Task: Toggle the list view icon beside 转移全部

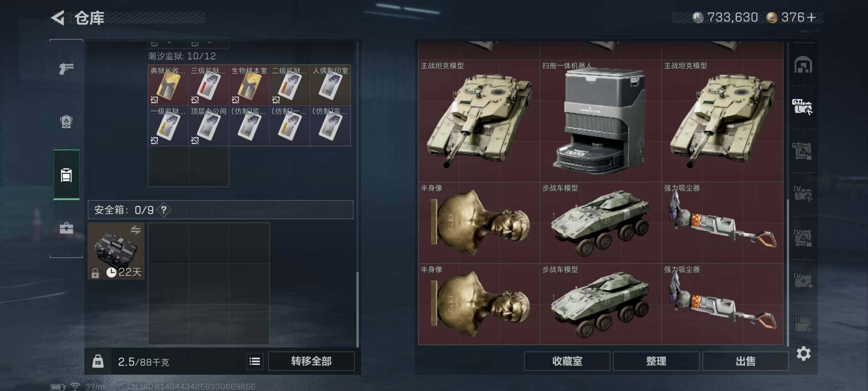Action: [x=255, y=361]
